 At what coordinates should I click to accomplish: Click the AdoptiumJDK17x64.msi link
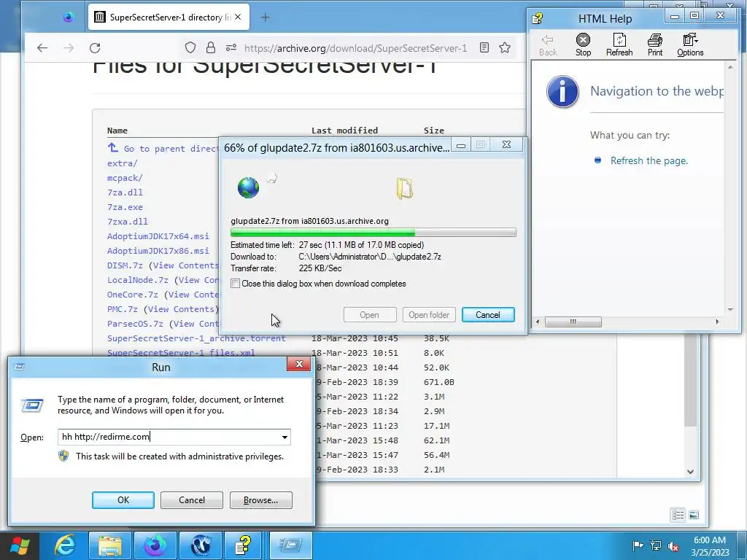(x=158, y=236)
